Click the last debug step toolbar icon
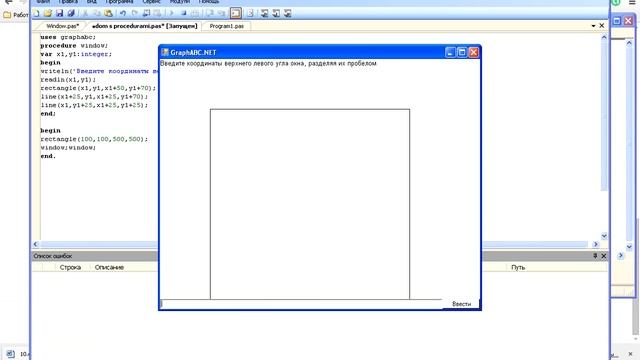The image size is (640, 360). (287, 13)
